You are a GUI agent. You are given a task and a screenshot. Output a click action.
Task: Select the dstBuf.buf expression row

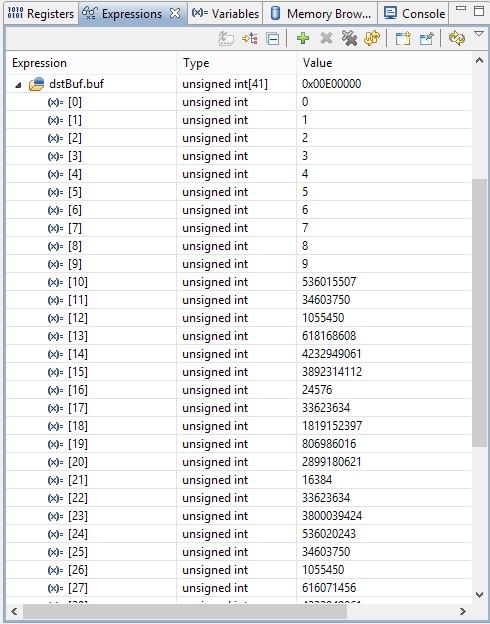(238, 84)
